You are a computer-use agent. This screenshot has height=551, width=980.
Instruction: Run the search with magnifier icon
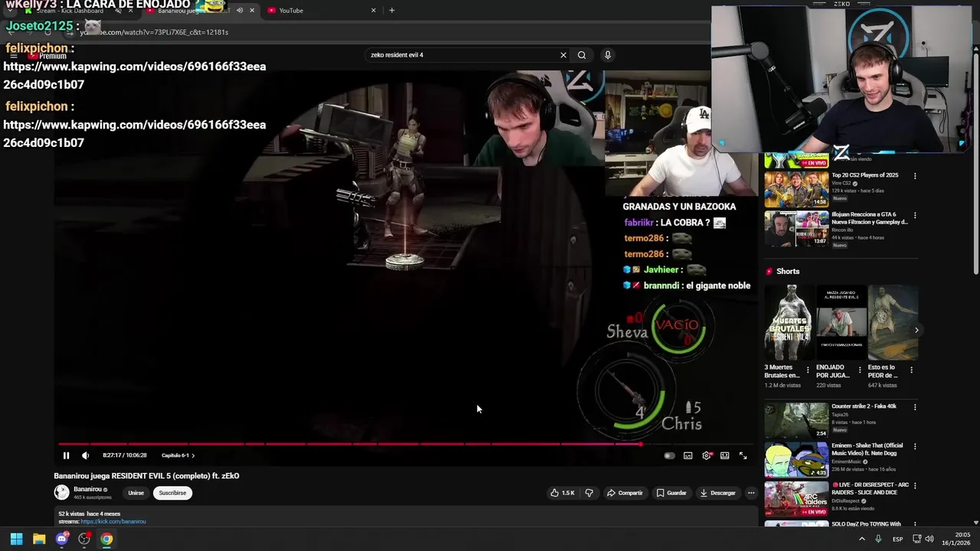point(582,55)
